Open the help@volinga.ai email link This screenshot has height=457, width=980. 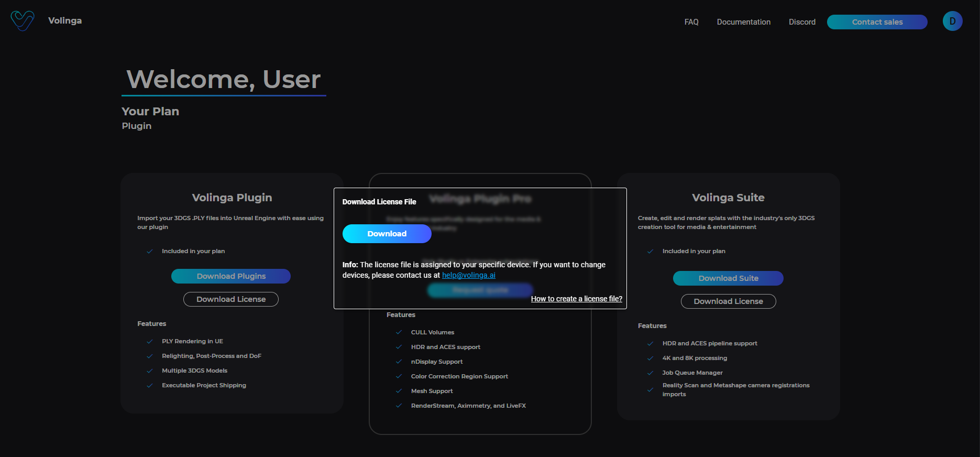point(468,275)
